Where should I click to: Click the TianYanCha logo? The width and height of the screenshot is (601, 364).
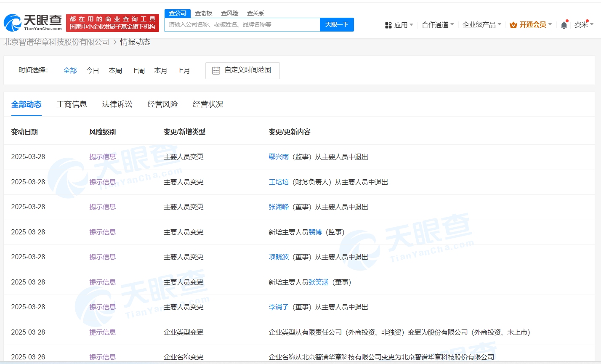pos(33,23)
